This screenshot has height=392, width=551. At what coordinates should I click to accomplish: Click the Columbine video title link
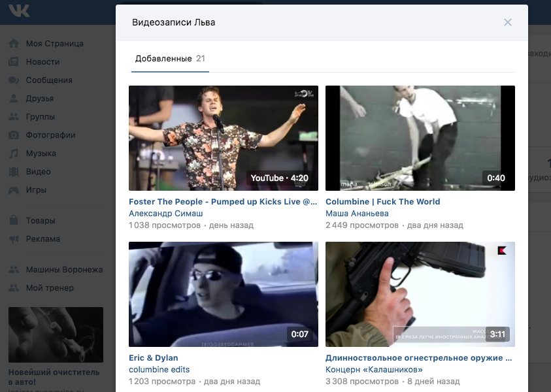click(x=382, y=202)
